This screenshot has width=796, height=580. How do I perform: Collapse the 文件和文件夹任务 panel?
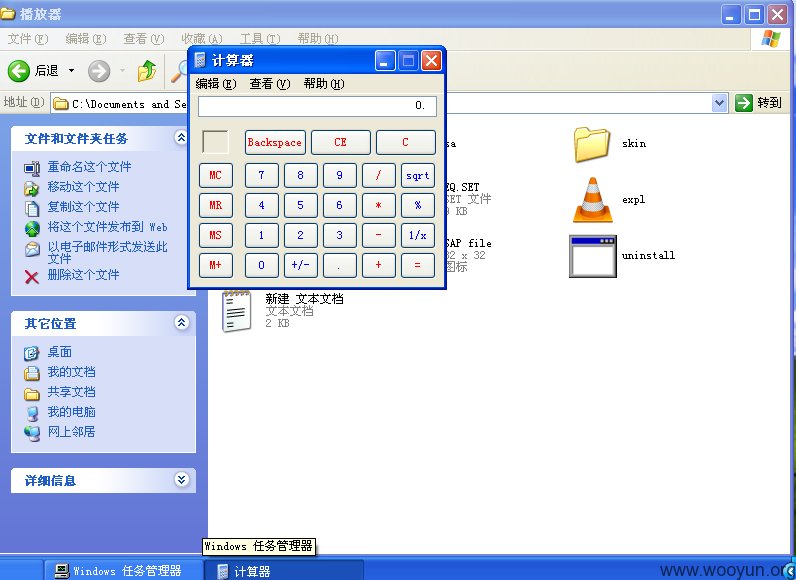[181, 138]
